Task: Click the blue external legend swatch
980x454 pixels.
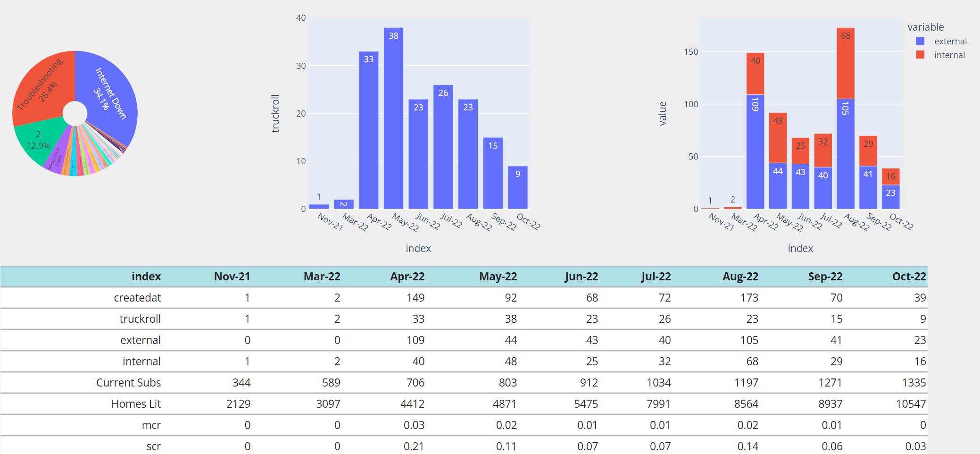Action: [920, 41]
